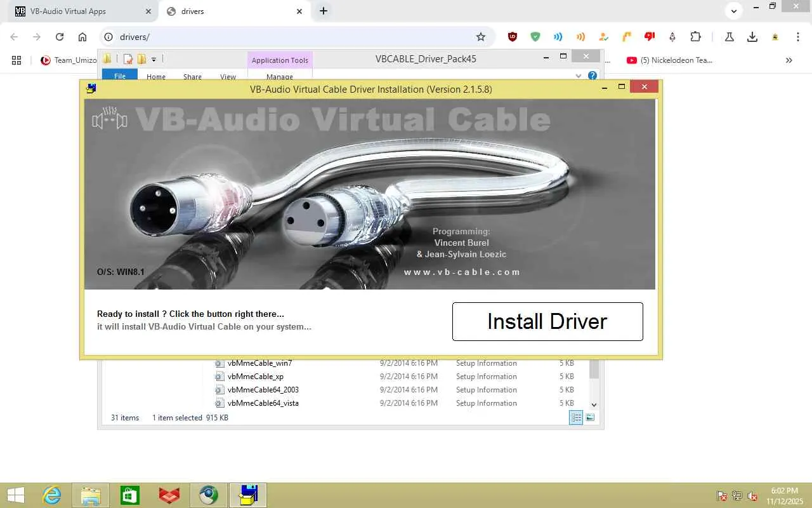This screenshot has width=812, height=508.
Task: Open the blue sound-wave extension
Action: [x=558, y=37]
